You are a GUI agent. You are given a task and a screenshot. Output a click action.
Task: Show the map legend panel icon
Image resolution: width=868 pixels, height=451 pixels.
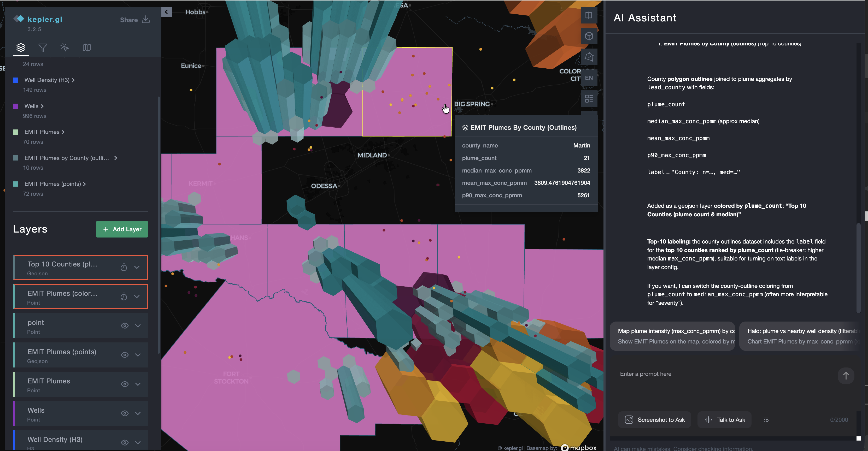pos(589,99)
